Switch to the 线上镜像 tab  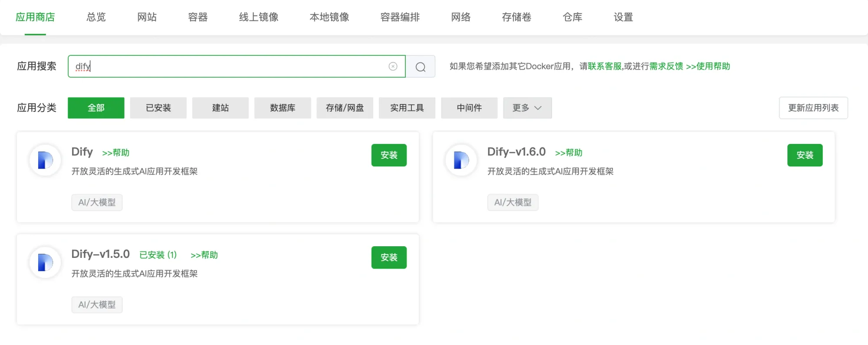259,17
